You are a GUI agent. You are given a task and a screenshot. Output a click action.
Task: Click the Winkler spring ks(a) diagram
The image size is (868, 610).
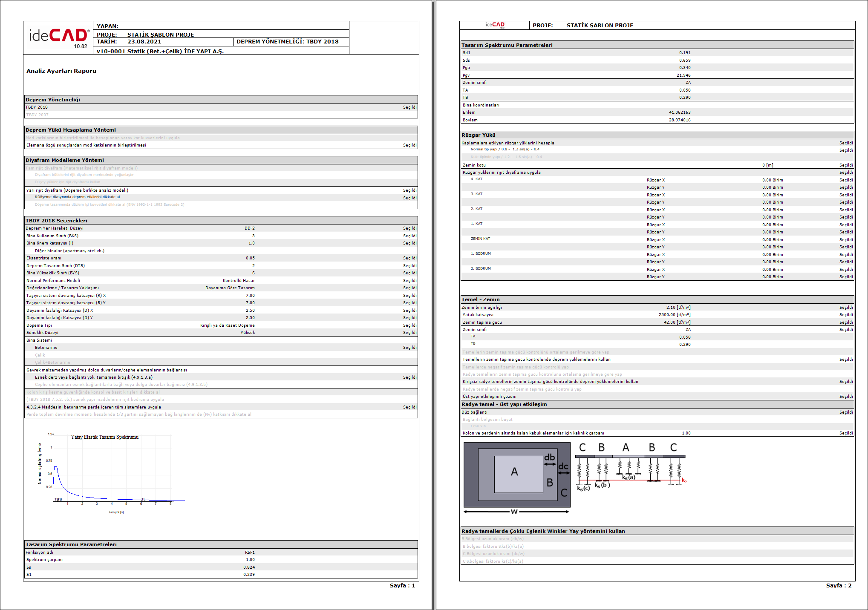630,467
